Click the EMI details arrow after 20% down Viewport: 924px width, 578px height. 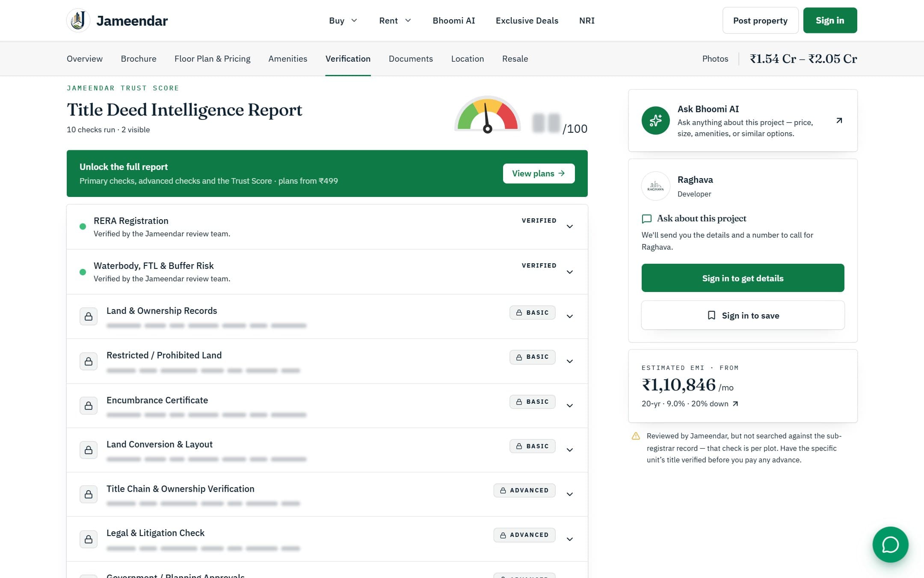click(735, 404)
